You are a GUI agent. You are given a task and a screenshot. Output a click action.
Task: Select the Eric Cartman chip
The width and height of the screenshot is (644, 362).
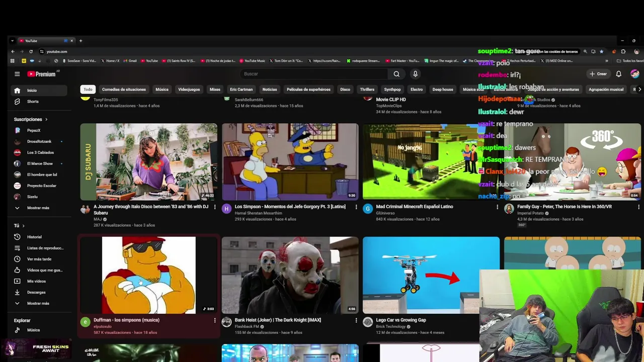241,89
